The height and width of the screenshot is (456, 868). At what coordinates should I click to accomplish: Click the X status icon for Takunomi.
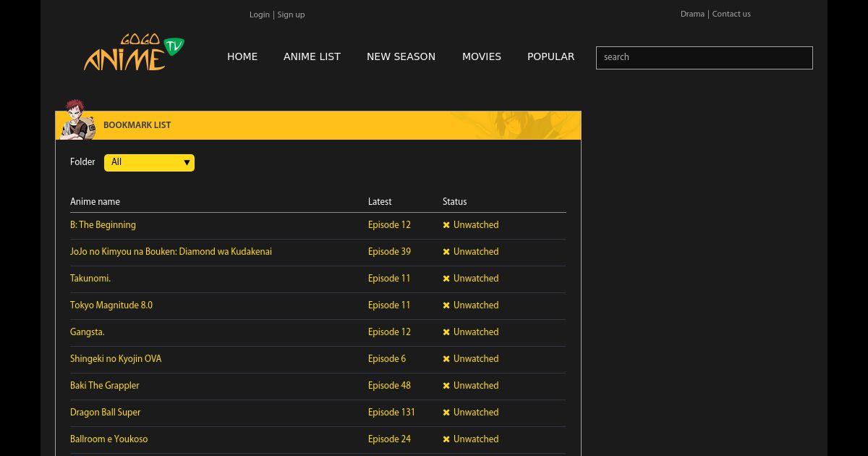tap(446, 279)
